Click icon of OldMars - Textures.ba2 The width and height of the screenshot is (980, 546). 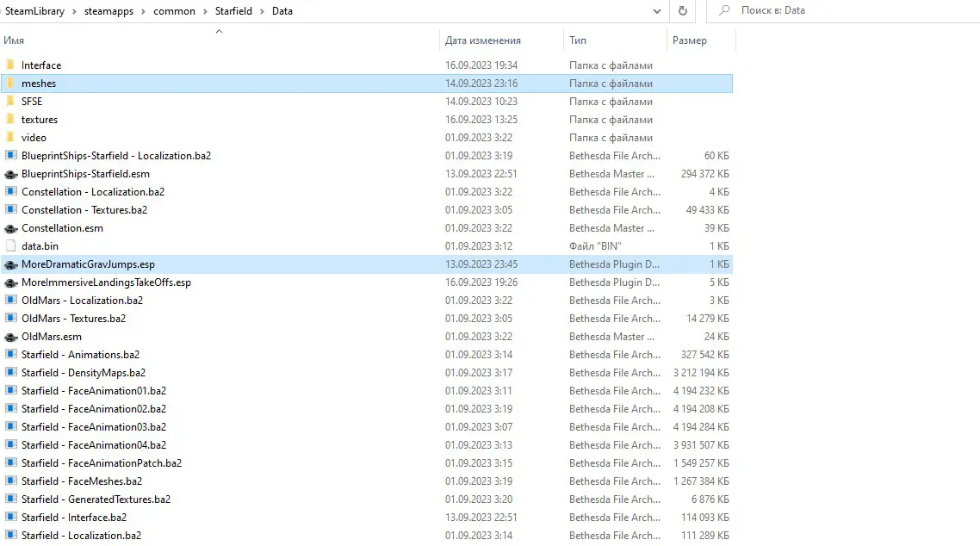click(x=10, y=319)
